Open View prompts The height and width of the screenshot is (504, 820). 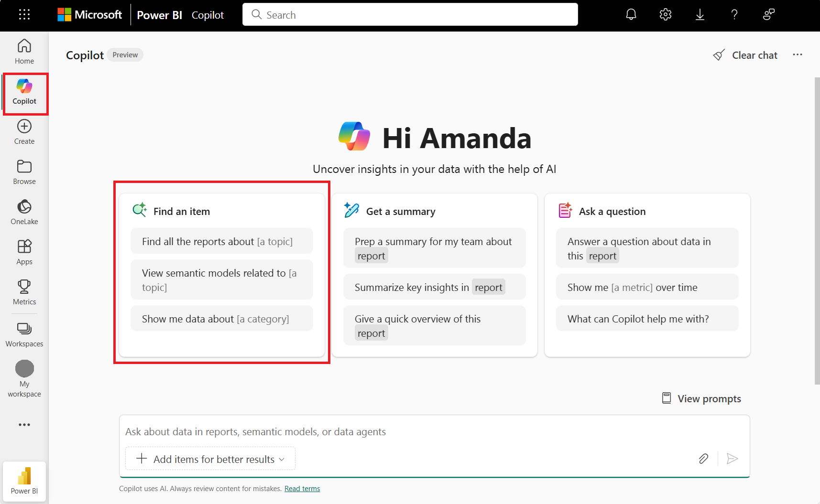701,398
